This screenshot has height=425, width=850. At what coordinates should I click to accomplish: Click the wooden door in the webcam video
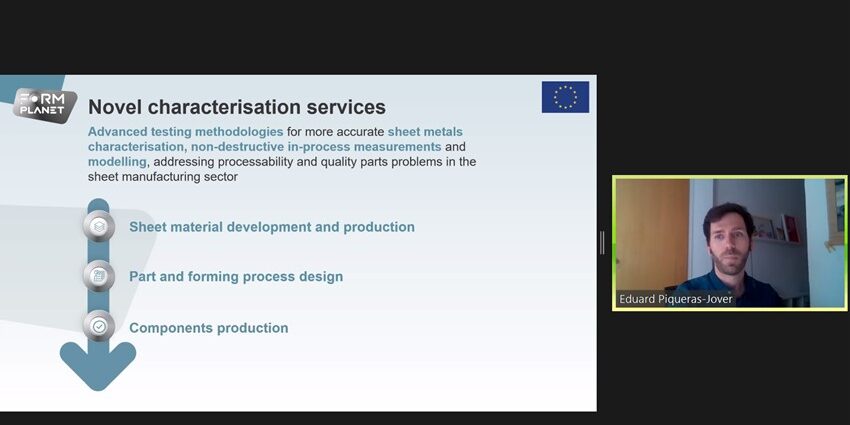click(652, 232)
